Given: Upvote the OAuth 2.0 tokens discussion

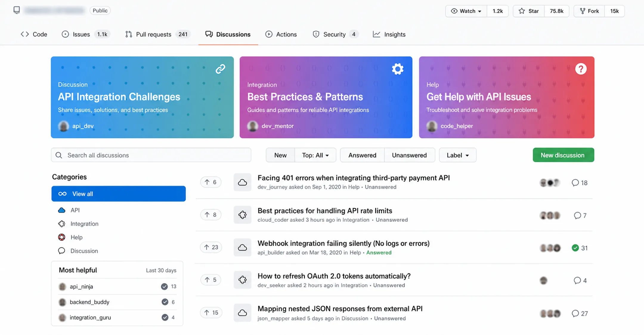Looking at the screenshot, I should pyautogui.click(x=210, y=280).
